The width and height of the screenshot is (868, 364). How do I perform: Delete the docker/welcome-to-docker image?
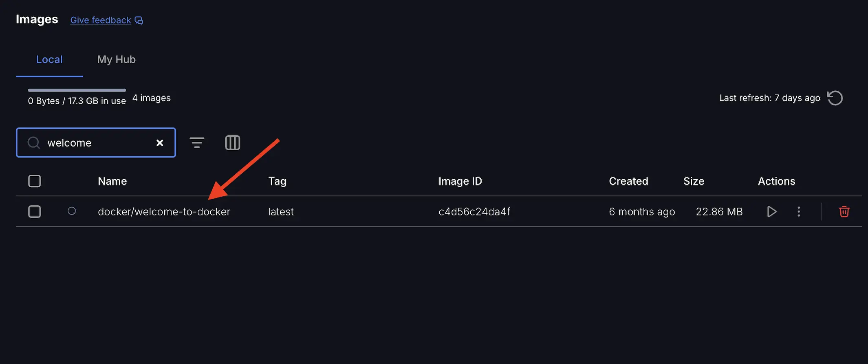[844, 211]
